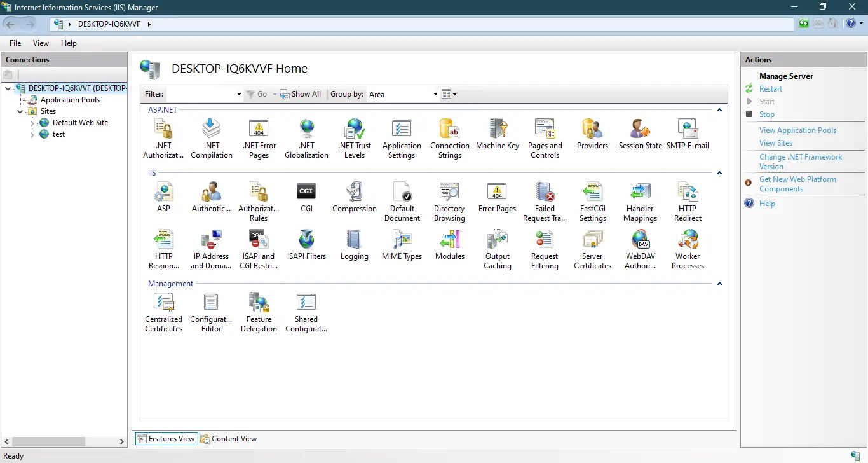This screenshot has height=463, width=868.
Task: Open the Default Document feature
Action: coord(402,202)
